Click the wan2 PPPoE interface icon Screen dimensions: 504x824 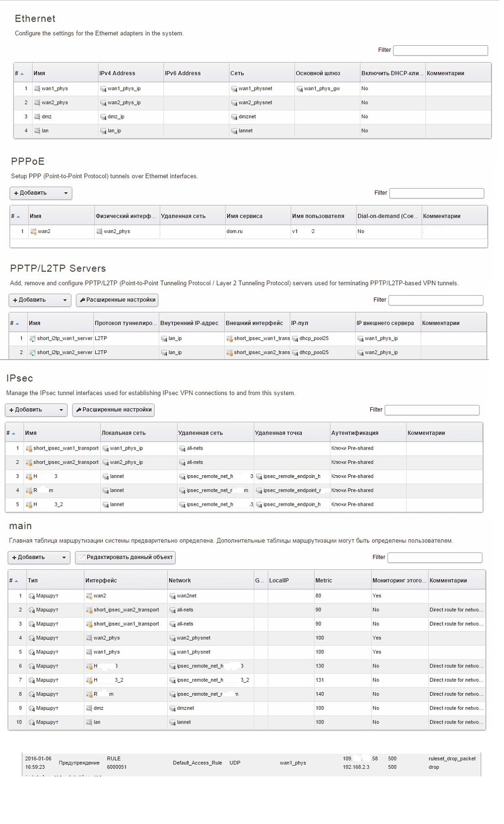tap(33, 231)
